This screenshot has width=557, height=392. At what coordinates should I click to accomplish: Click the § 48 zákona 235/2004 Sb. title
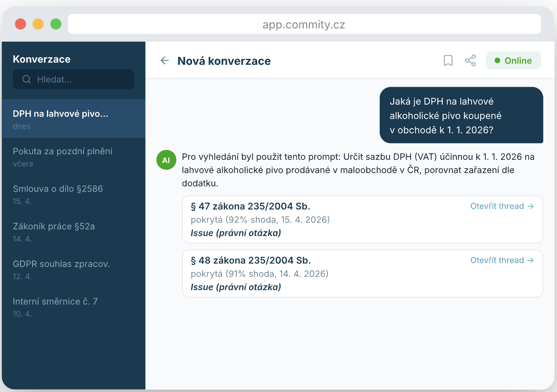[x=251, y=260]
